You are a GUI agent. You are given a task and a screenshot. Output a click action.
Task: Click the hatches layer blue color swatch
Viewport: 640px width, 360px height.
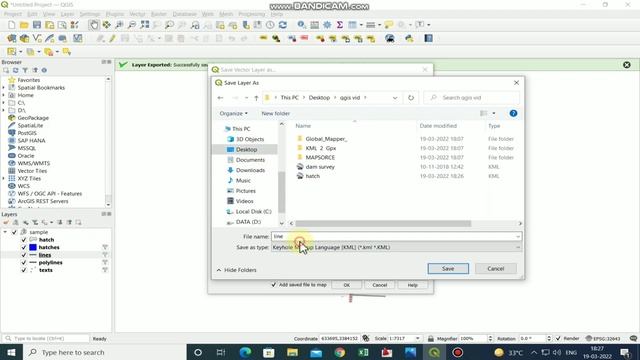[x=33, y=247]
